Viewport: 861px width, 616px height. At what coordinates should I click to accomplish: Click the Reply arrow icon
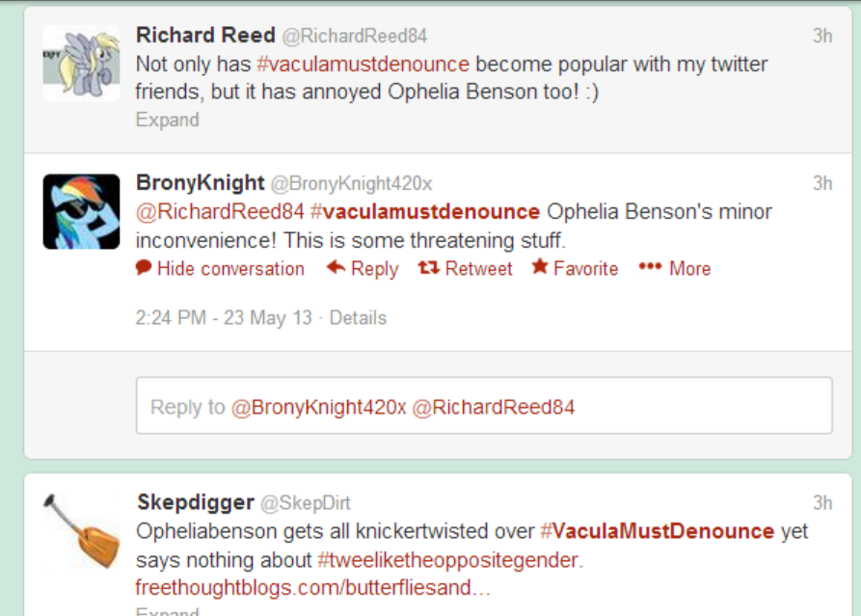(x=336, y=268)
